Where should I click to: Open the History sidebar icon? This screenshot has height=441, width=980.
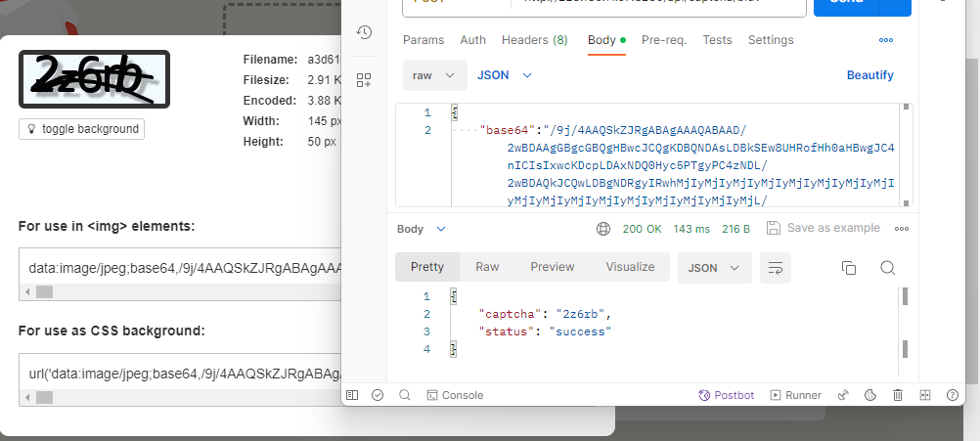tap(364, 32)
